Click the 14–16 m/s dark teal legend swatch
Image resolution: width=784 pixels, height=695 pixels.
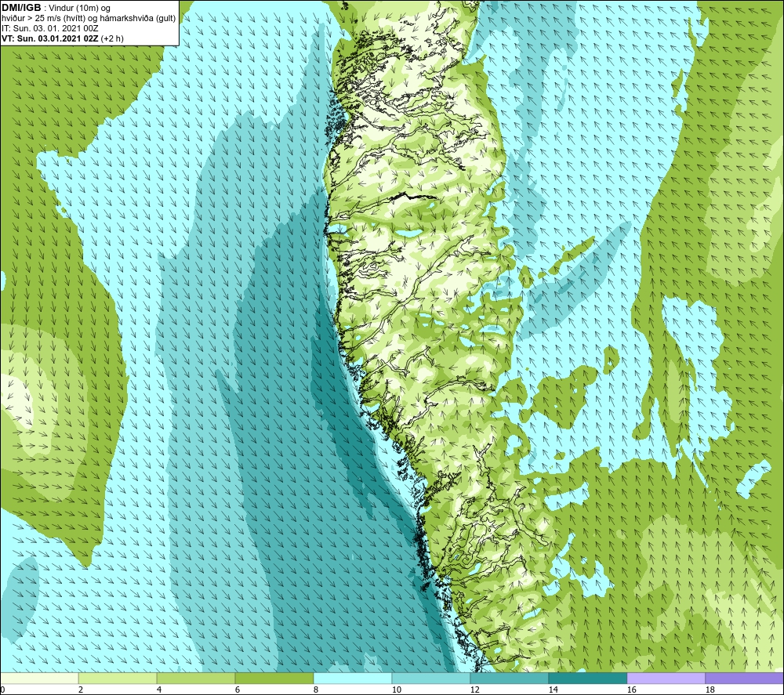click(587, 678)
